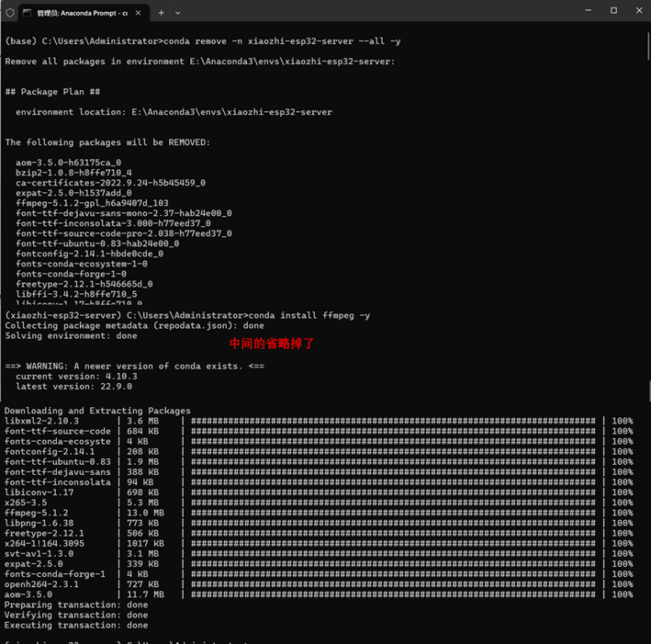Open a new terminal tab with plus
The width and height of the screenshot is (651, 644).
pyautogui.click(x=161, y=13)
